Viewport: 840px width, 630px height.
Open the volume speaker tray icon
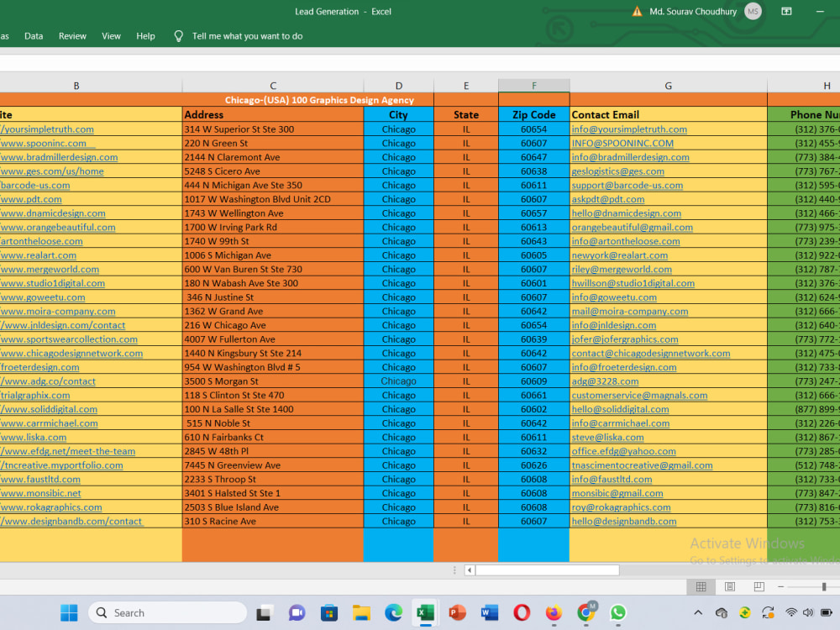(808, 612)
